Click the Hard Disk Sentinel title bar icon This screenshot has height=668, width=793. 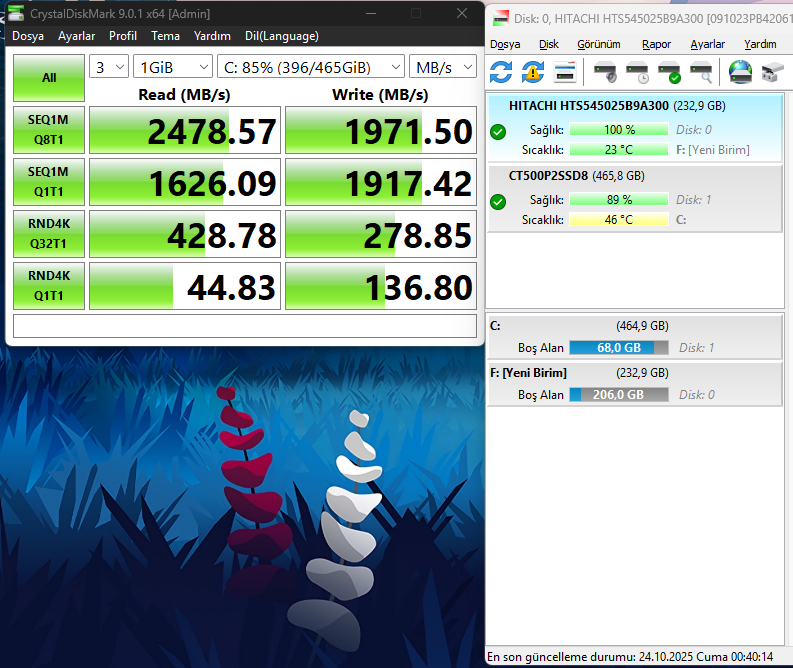[501, 19]
